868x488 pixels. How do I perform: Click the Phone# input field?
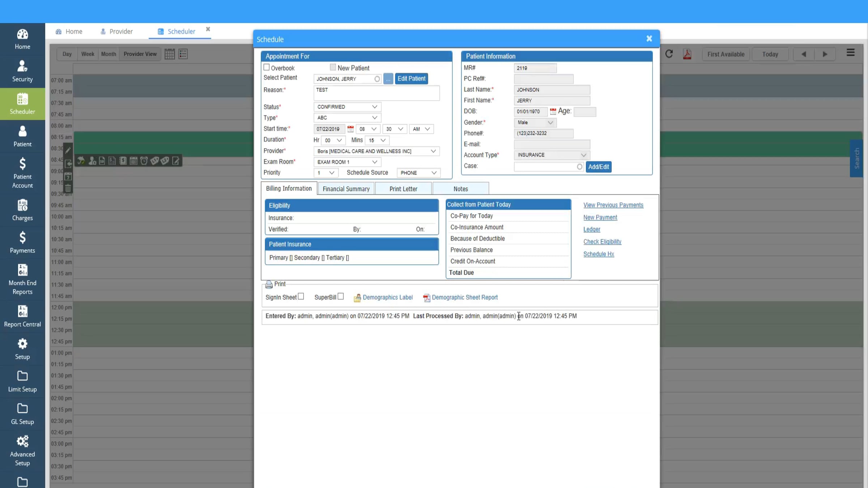click(544, 133)
